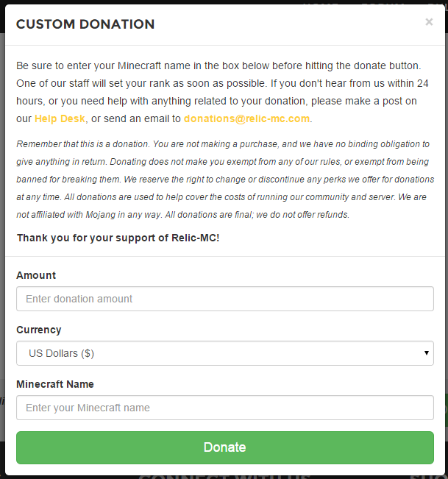Click the Minecraft Name label

(x=55, y=384)
